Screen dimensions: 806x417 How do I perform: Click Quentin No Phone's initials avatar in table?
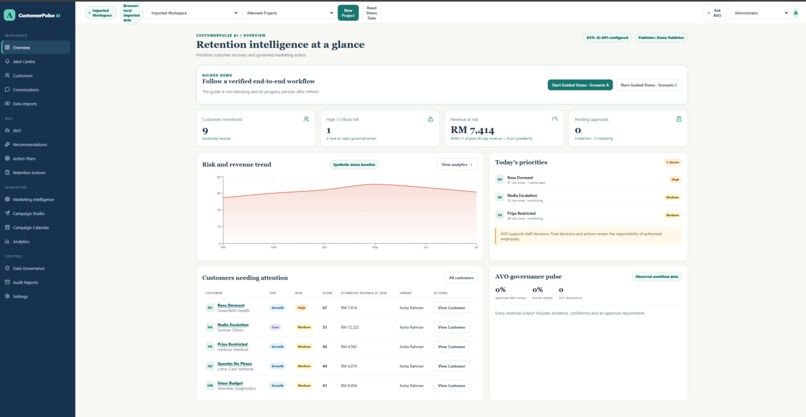(210, 366)
